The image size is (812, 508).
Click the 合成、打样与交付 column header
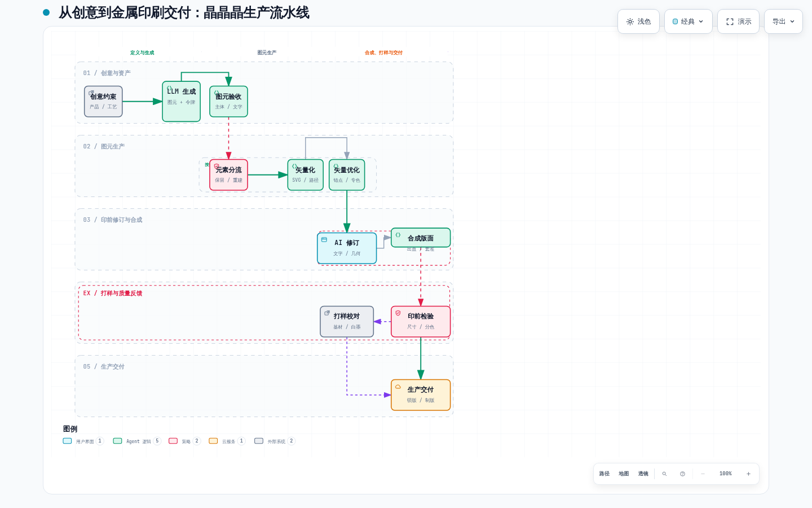click(383, 52)
